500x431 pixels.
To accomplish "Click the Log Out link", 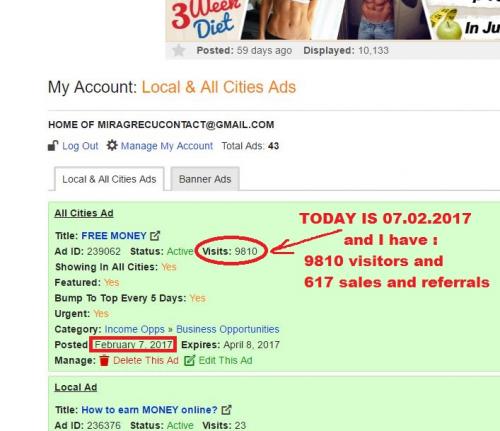I will tap(80, 146).
